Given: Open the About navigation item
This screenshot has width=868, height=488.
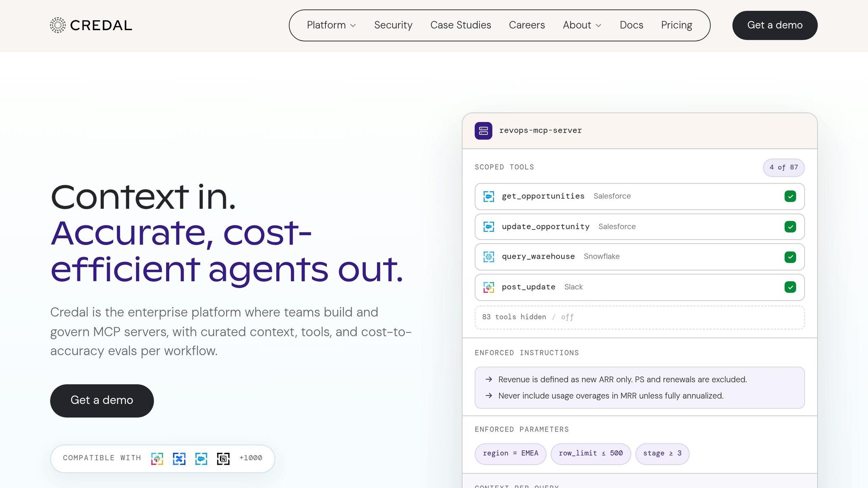Looking at the screenshot, I should point(577,25).
